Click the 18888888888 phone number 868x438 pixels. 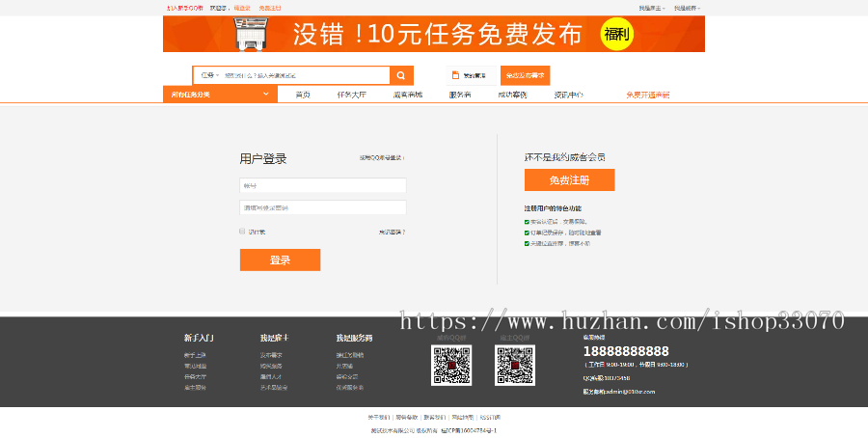click(626, 351)
